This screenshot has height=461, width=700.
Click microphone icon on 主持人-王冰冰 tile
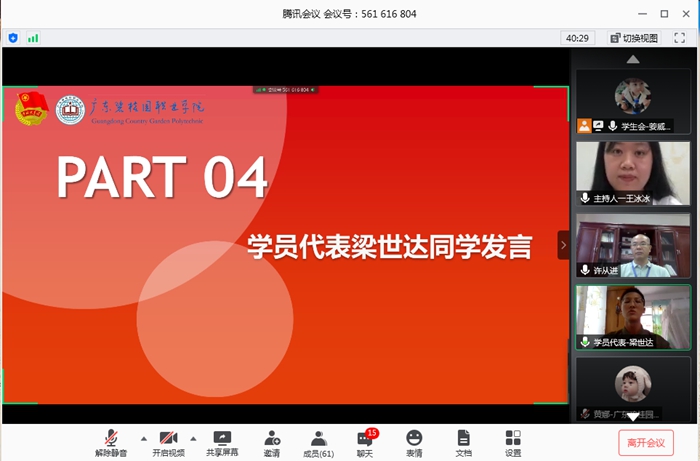pos(585,198)
